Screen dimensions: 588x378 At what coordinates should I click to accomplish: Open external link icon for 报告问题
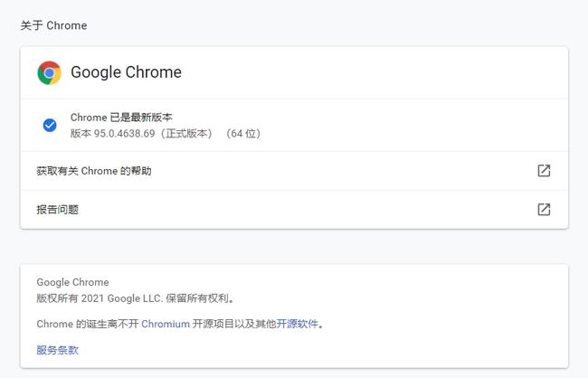coord(544,209)
